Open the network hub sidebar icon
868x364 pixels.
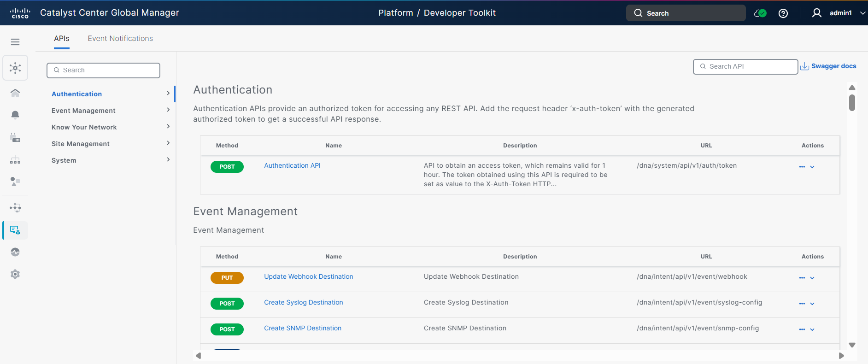(15, 68)
